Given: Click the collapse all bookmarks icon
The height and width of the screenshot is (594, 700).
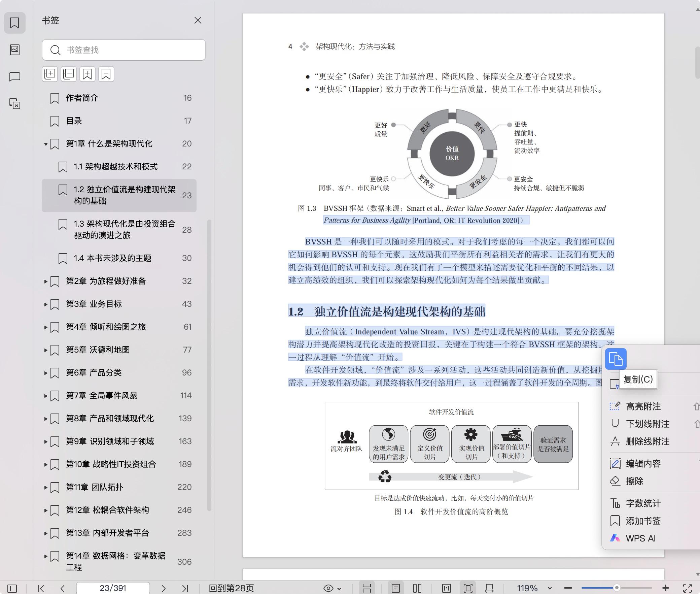Looking at the screenshot, I should pos(69,74).
